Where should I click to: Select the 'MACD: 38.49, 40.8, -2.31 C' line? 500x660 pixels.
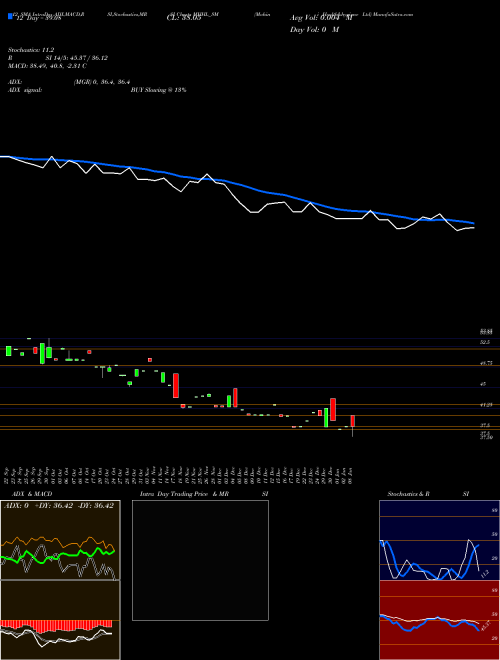48,66
